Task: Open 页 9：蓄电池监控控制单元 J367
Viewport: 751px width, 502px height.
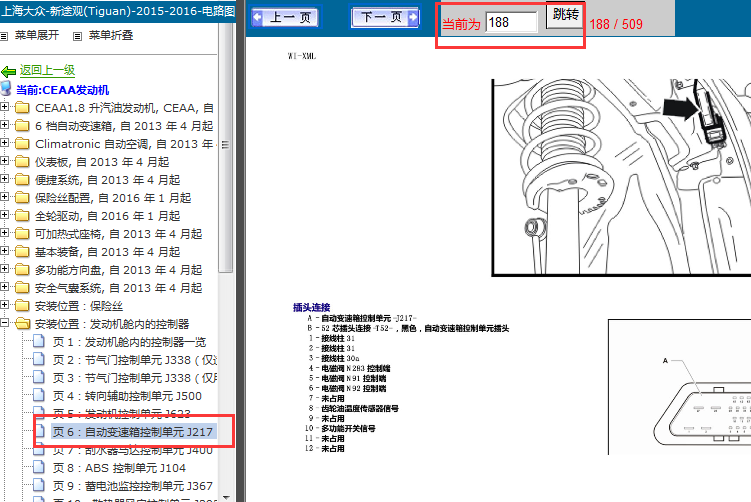Action: 133,486
